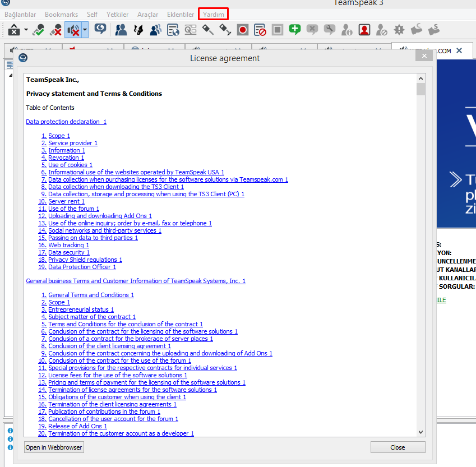Image resolution: width=476 pixels, height=467 pixels.
Task: Open Conclusion of the client licensing agreement link
Action: coord(109,346)
